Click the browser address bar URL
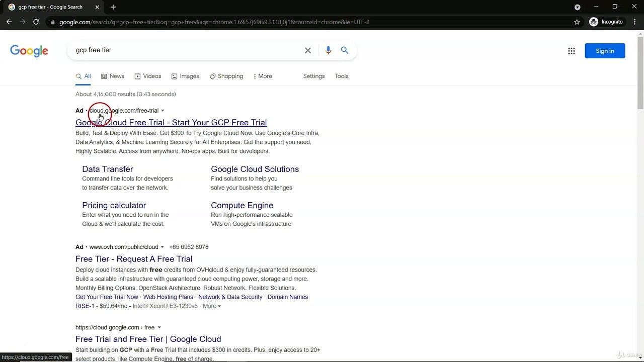Screen dimensions: 644x362 (x=214, y=22)
